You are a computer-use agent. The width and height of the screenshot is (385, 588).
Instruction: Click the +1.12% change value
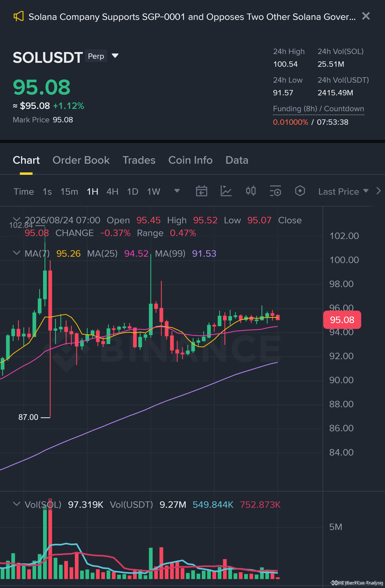click(69, 106)
